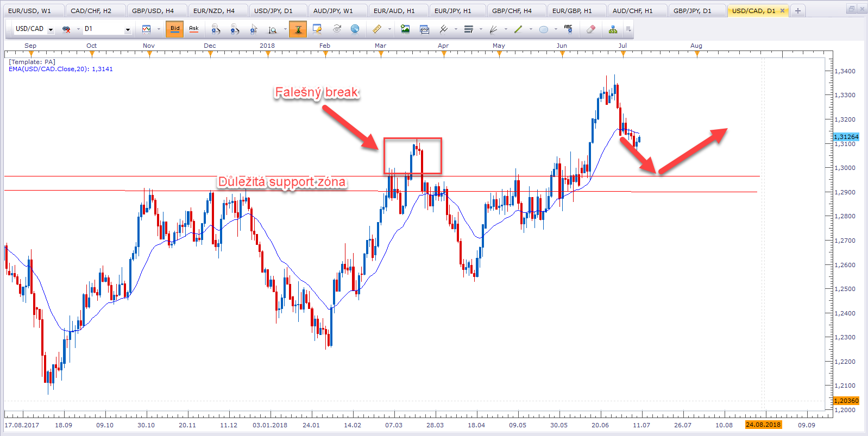Image resolution: width=868 pixels, height=436 pixels.
Task: Click the zoom in magnifier icon
Action: click(x=216, y=29)
